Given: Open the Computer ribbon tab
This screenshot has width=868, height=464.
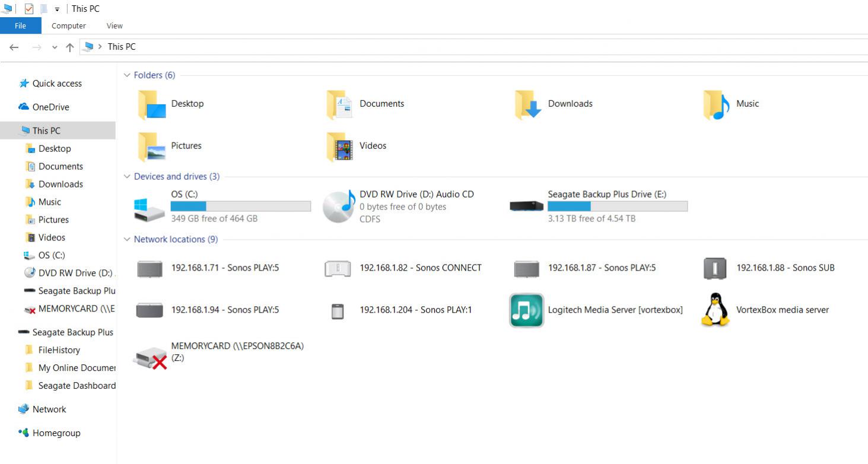Looking at the screenshot, I should (69, 26).
